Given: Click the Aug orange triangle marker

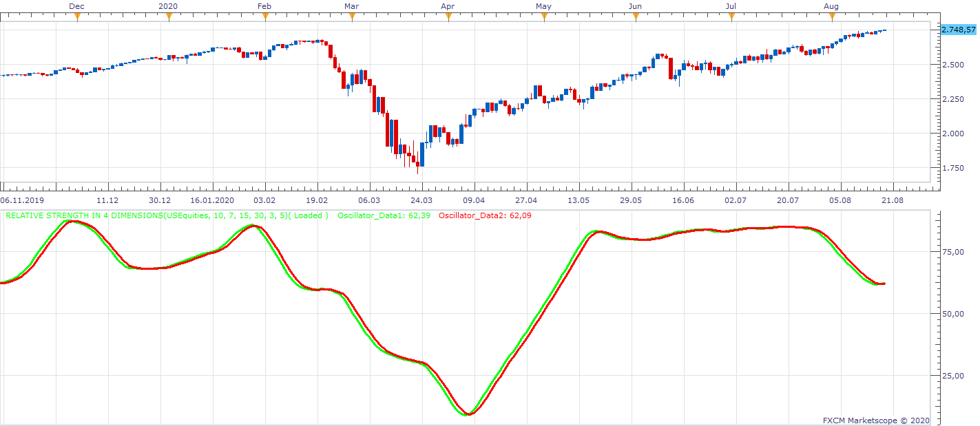Looking at the screenshot, I should pos(832,17).
